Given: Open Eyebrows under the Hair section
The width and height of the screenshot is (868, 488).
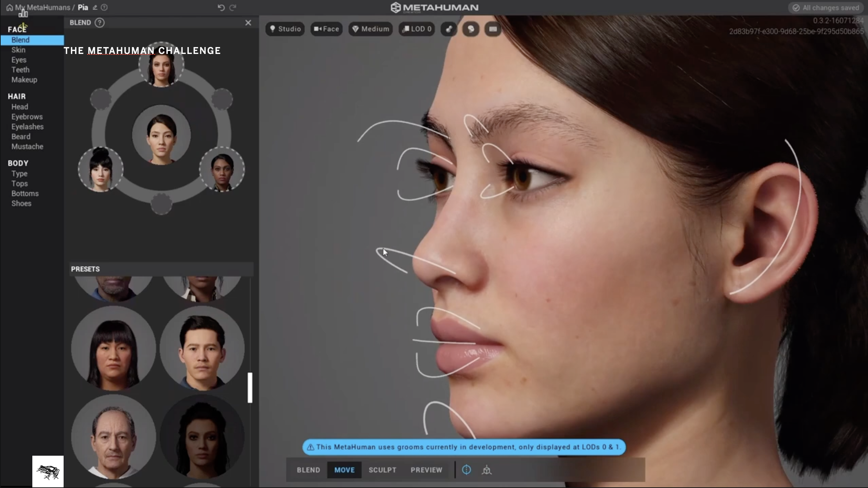Looking at the screenshot, I should pos(27,117).
